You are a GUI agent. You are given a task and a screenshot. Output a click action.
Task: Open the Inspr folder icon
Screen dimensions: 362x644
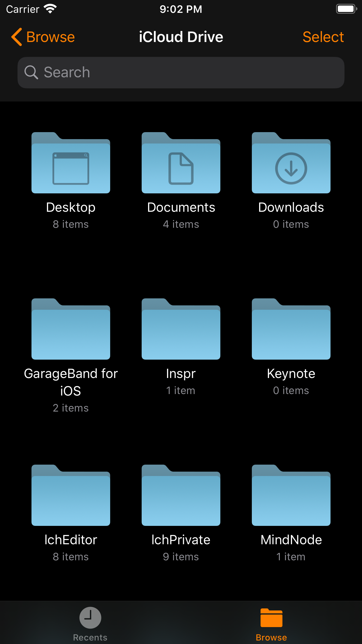(x=181, y=329)
